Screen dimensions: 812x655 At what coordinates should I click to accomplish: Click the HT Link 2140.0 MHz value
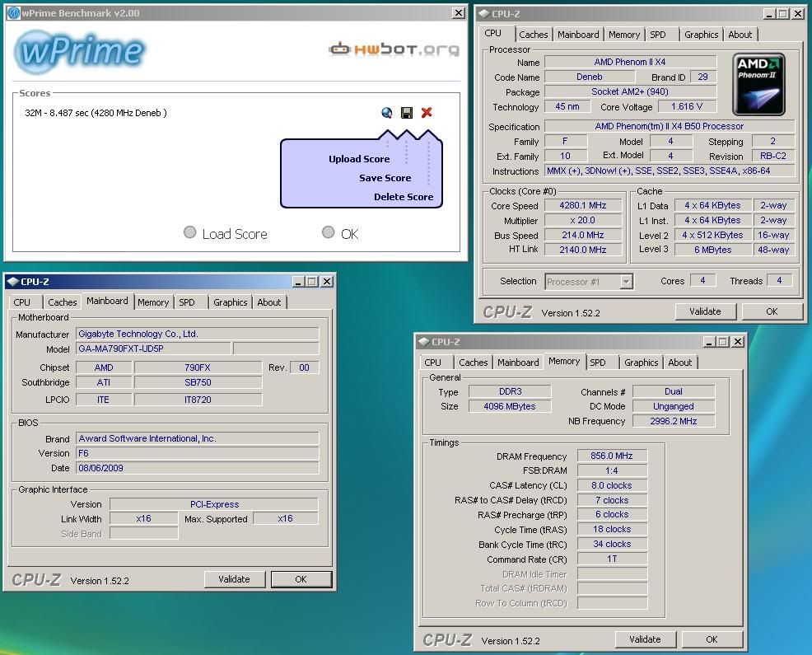click(582, 250)
